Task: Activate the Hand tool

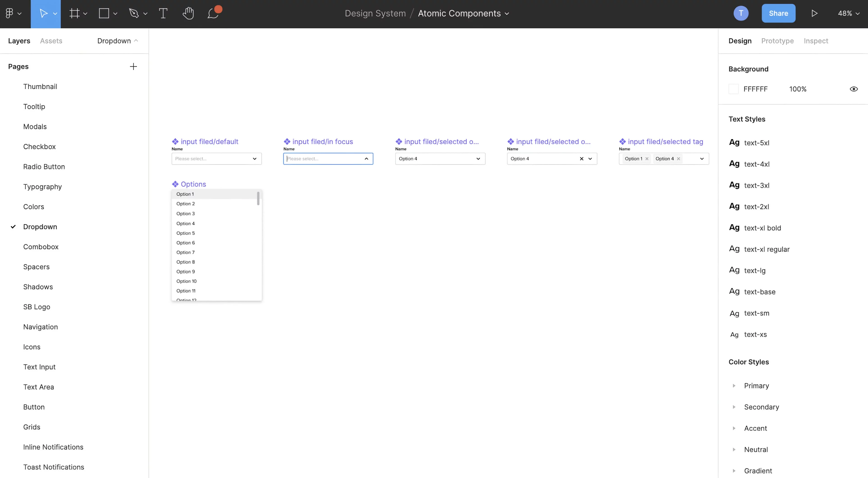Action: point(188,14)
